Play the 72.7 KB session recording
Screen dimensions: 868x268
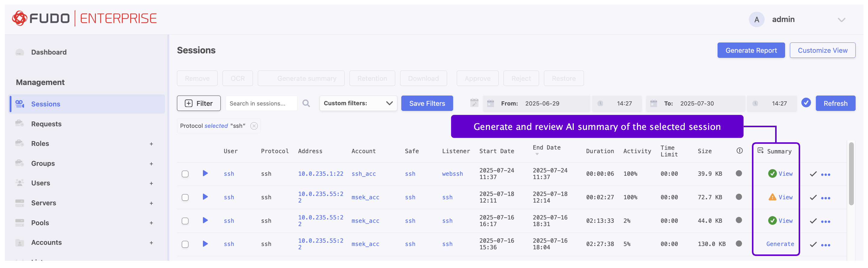205,197
